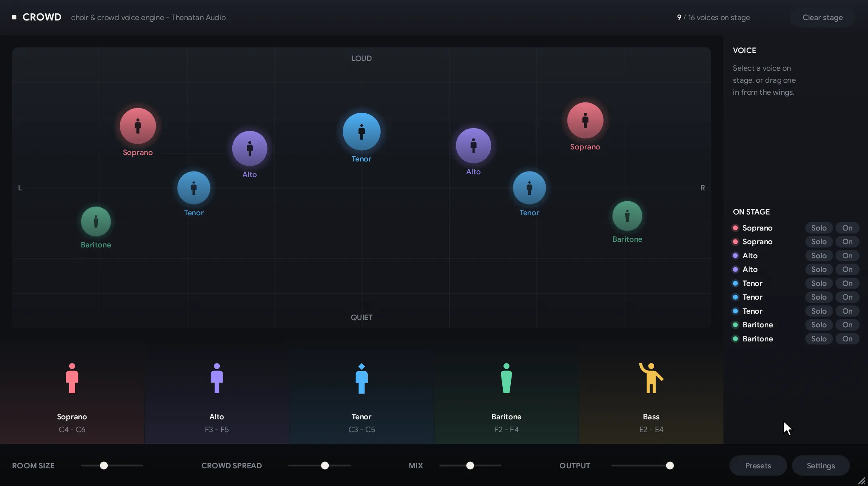
Task: Select the Alto voice left of the center line
Action: coord(250,149)
